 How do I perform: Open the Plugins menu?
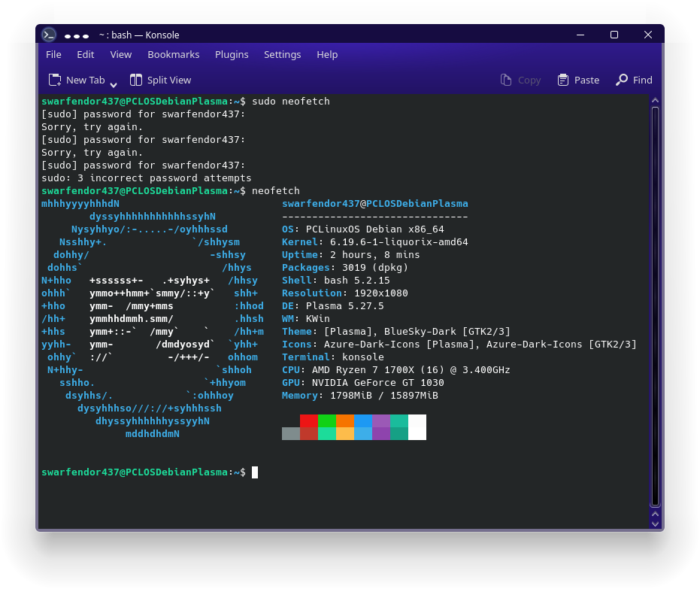click(232, 54)
